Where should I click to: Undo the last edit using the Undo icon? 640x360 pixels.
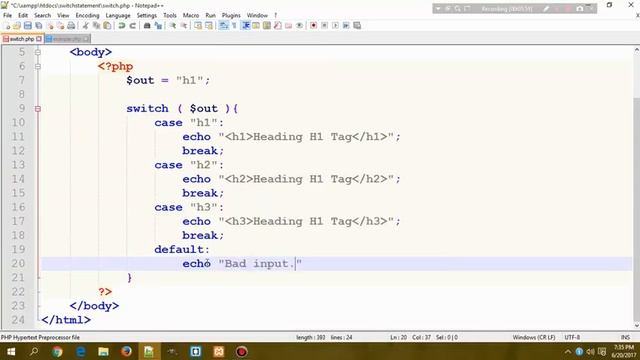click(x=122, y=26)
